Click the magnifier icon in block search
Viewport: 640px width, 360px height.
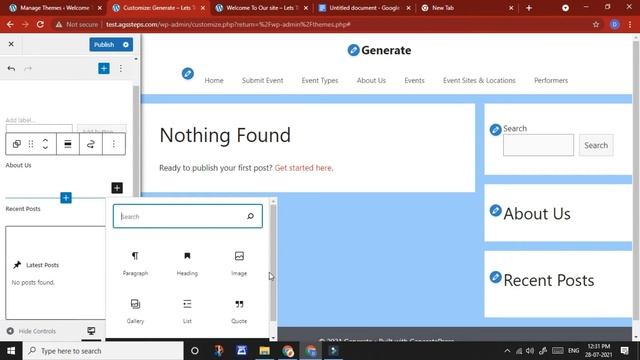(x=250, y=216)
